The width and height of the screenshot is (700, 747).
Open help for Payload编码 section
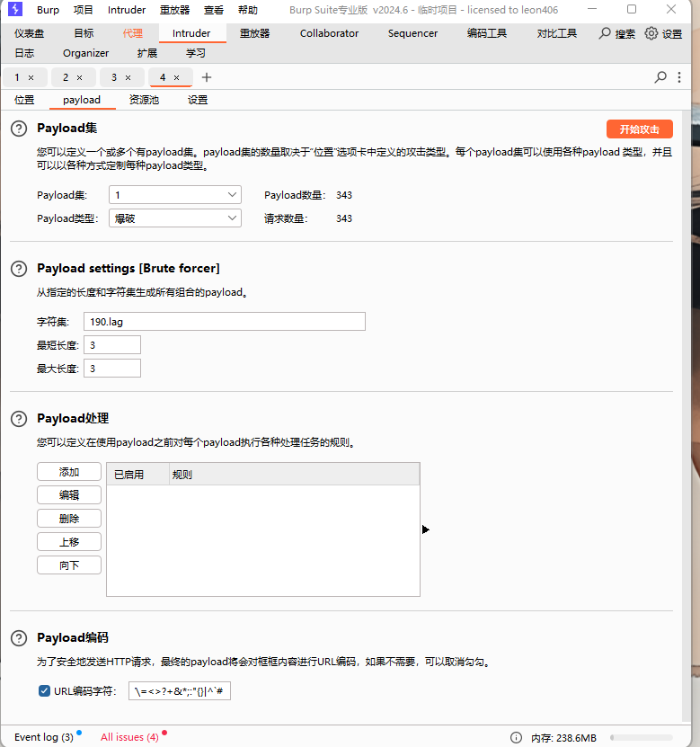point(19,638)
